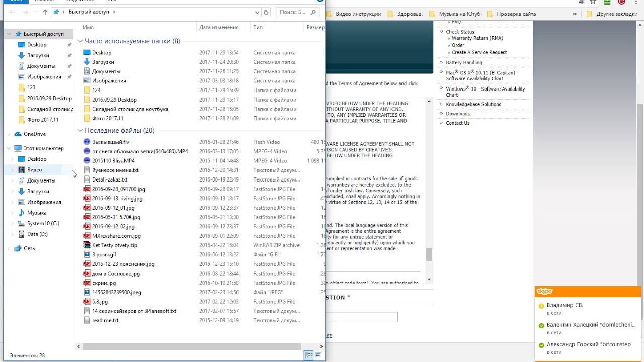644x362 pixels.
Task: Click the OneDrive cloud icon in navigation pane
Action: coord(18,134)
